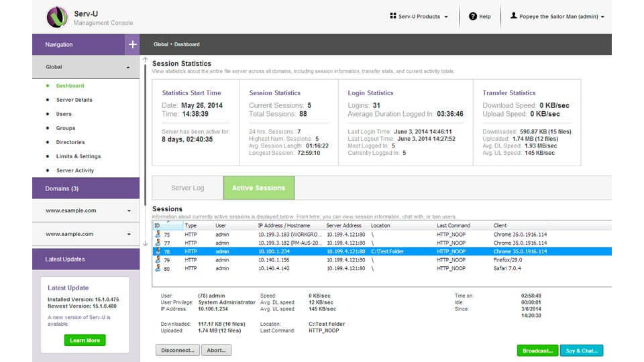Click the Firefox/29.0 client cell
The image size is (644, 362).
click(508, 260)
